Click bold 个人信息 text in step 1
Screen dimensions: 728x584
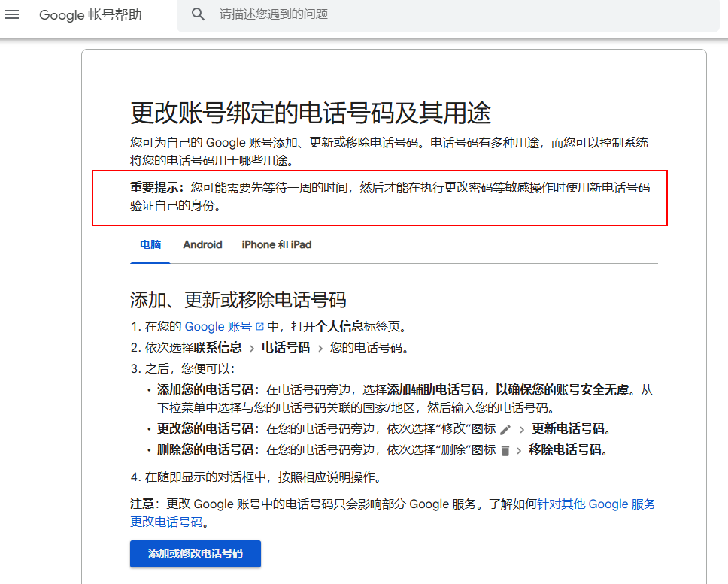click(x=339, y=327)
